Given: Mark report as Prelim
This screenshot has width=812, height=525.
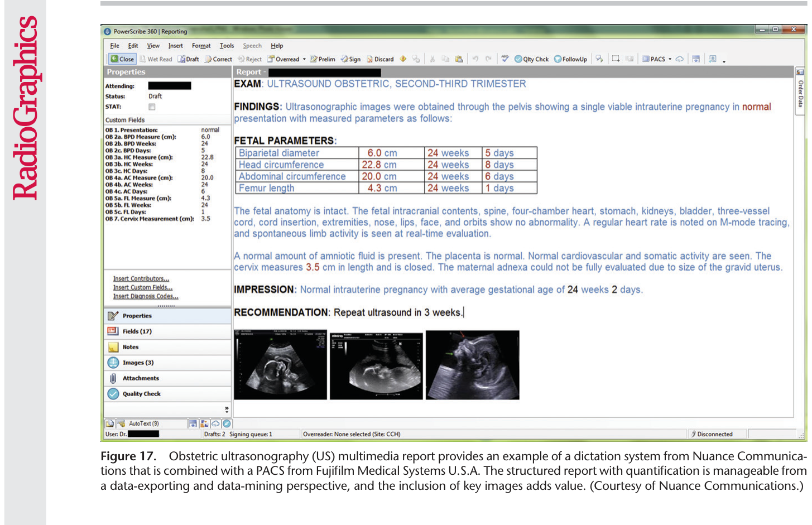Looking at the screenshot, I should pos(323,59).
